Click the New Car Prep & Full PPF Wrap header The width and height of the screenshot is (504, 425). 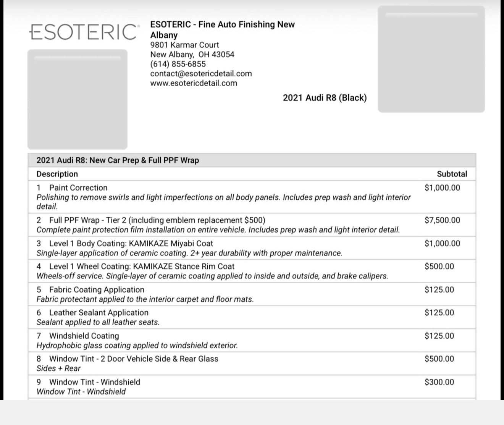(118, 160)
